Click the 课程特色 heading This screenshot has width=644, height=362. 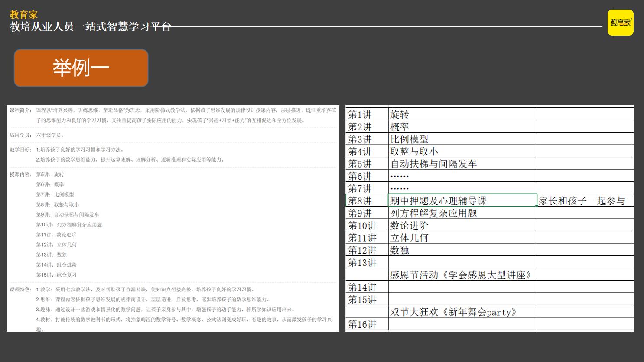point(20,288)
